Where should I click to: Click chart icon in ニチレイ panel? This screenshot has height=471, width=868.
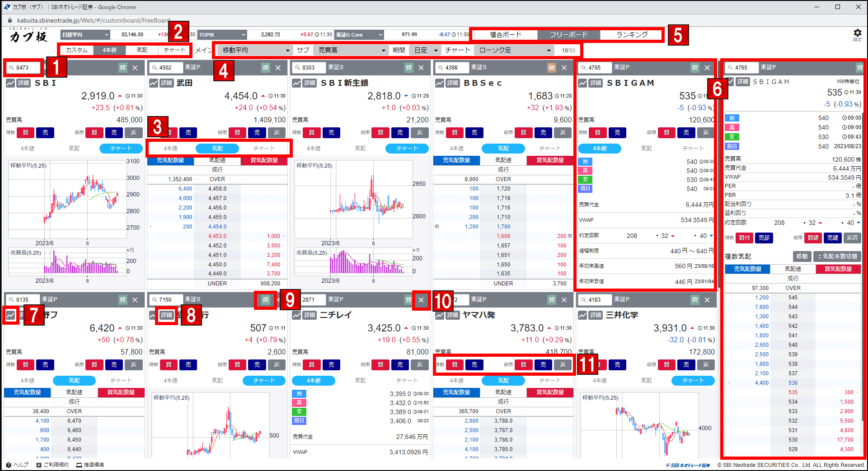tap(296, 315)
